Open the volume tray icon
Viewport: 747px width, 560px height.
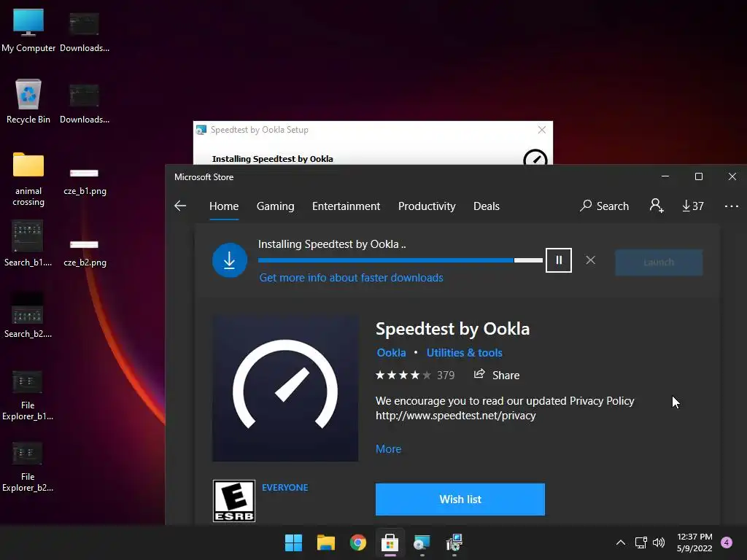(659, 542)
